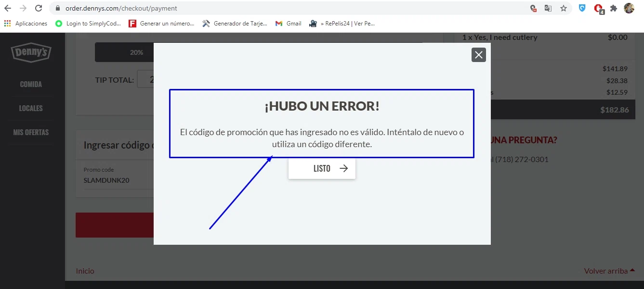Click the $12.59 amount
The width and height of the screenshot is (644, 289).
pos(617,92)
